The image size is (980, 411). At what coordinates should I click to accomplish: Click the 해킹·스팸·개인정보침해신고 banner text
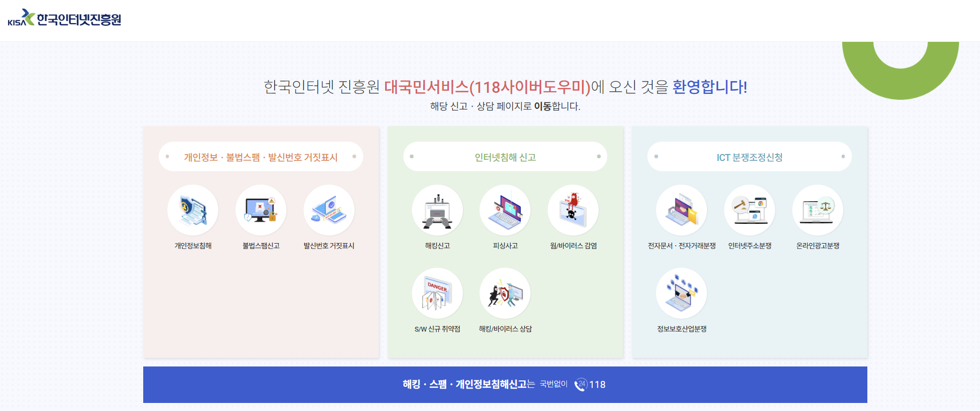[x=465, y=384]
